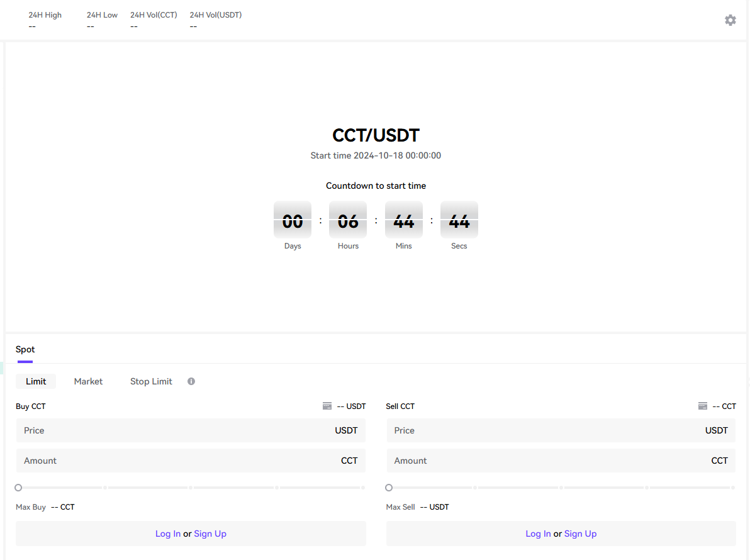Click the info icon beside Stop Limit
The width and height of the screenshot is (750, 560).
(x=191, y=381)
